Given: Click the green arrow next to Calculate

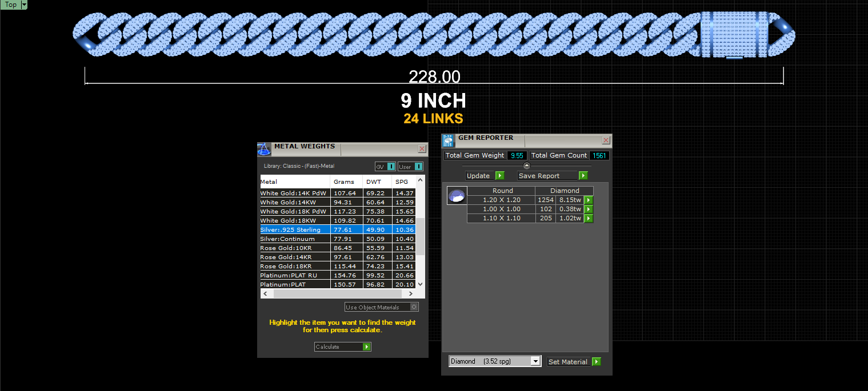Looking at the screenshot, I should 366,346.
